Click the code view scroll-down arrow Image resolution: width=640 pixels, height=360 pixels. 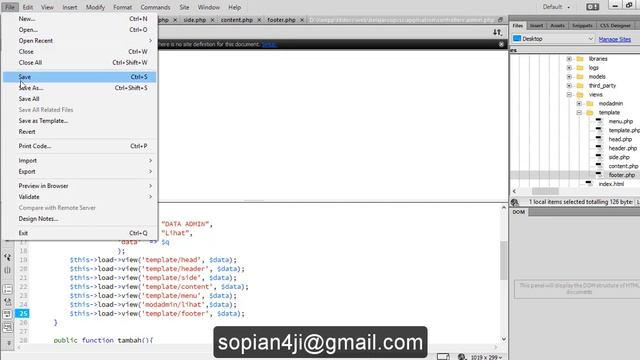pyautogui.click(x=504, y=339)
